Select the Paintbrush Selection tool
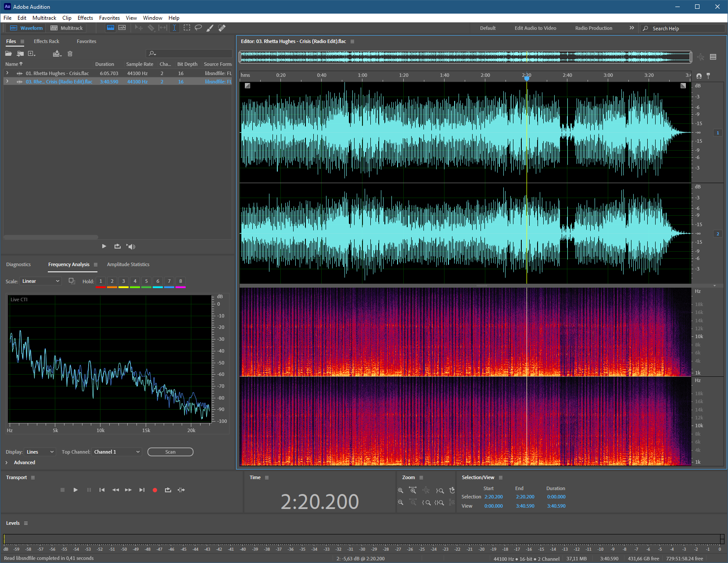 point(210,28)
